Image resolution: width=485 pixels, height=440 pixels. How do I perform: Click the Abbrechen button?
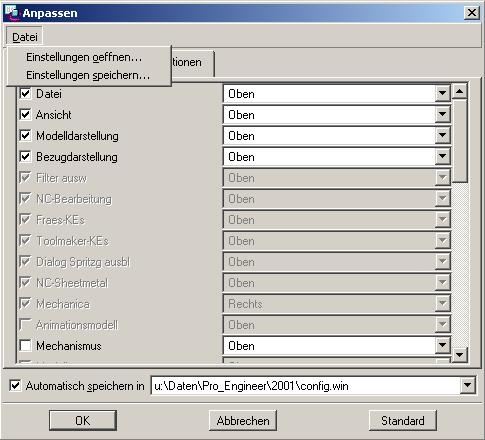click(x=243, y=420)
